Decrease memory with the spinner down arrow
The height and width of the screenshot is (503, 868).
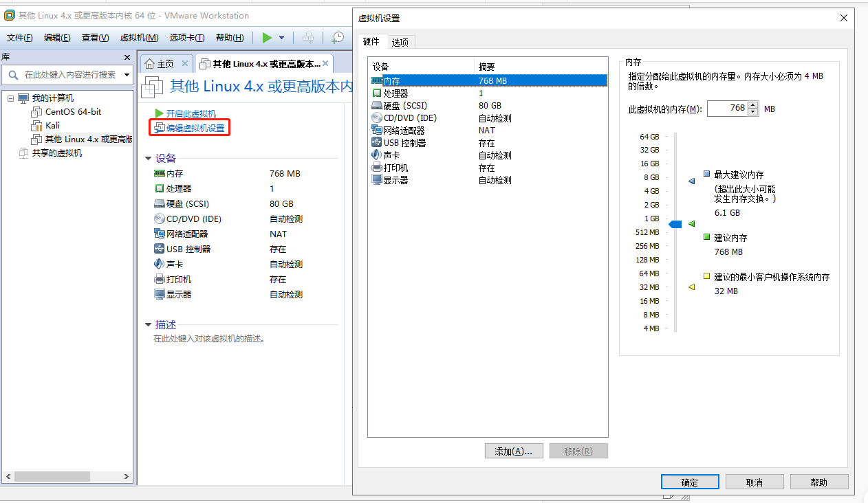tap(753, 112)
